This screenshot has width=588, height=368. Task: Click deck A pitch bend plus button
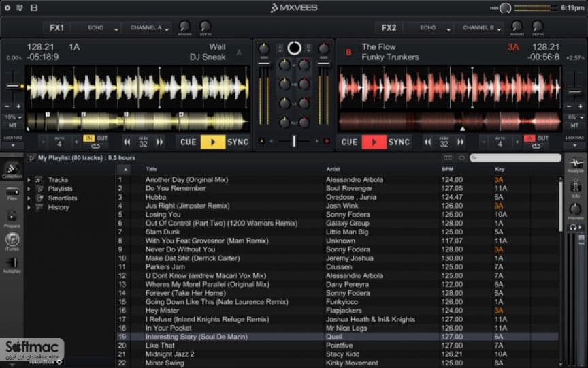(18, 106)
